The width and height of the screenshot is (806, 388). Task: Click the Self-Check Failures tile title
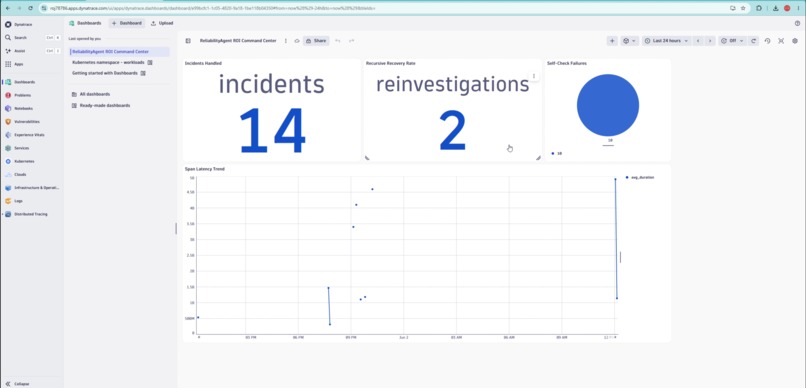pyautogui.click(x=567, y=63)
